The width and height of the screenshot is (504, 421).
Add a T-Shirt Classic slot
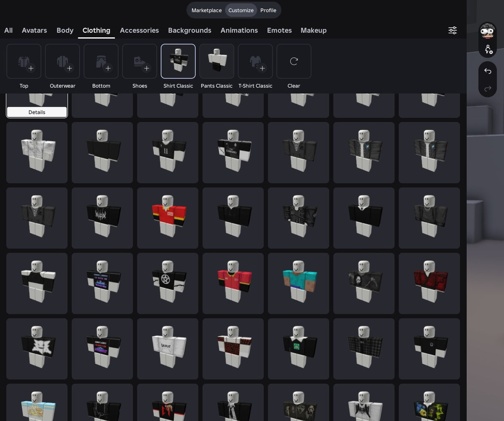(255, 61)
